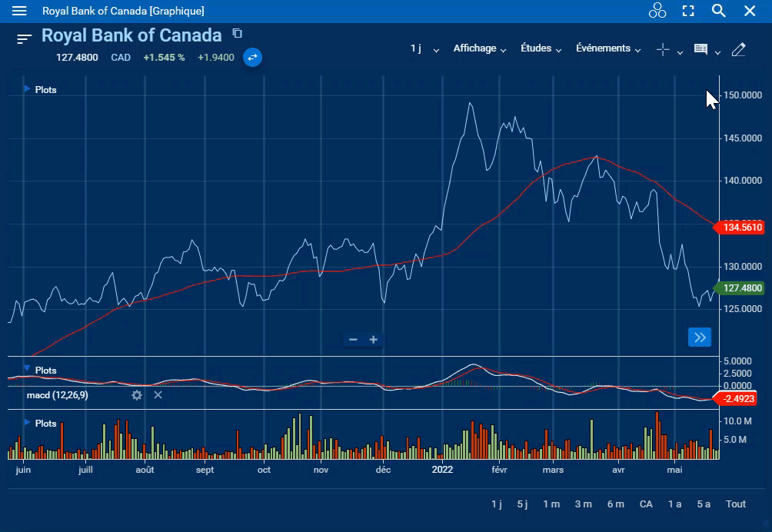Collapse Plots legend on MACD panel
772x532 pixels.
coord(28,370)
